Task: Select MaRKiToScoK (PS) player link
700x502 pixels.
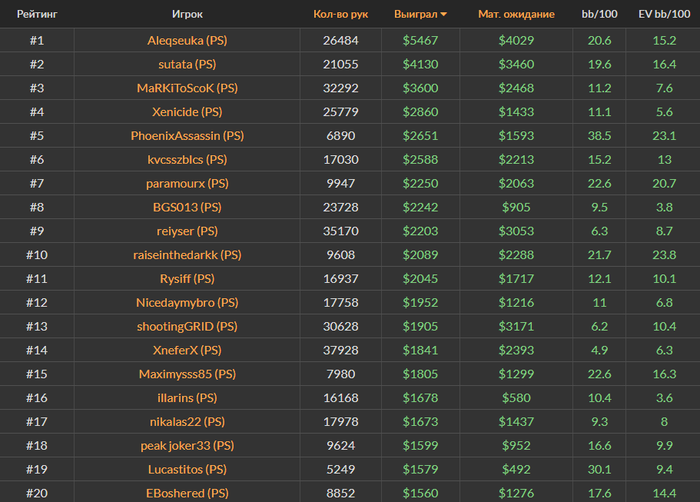Action: [x=187, y=88]
